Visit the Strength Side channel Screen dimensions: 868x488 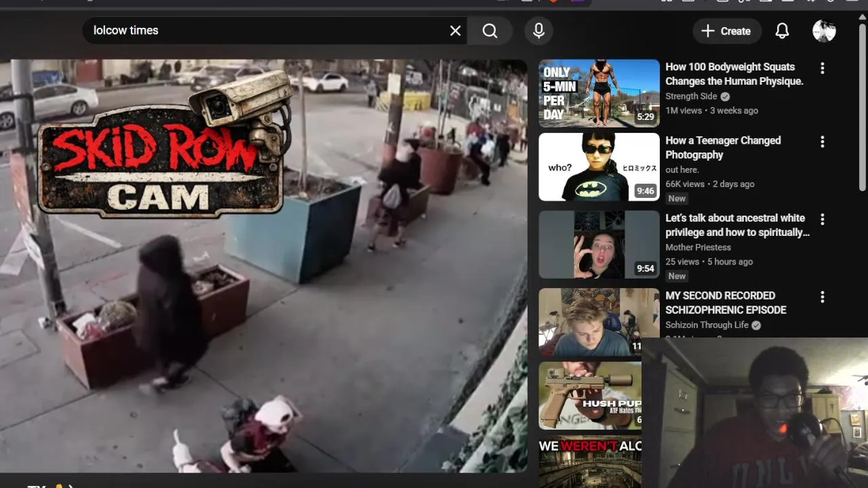pyautogui.click(x=691, y=96)
